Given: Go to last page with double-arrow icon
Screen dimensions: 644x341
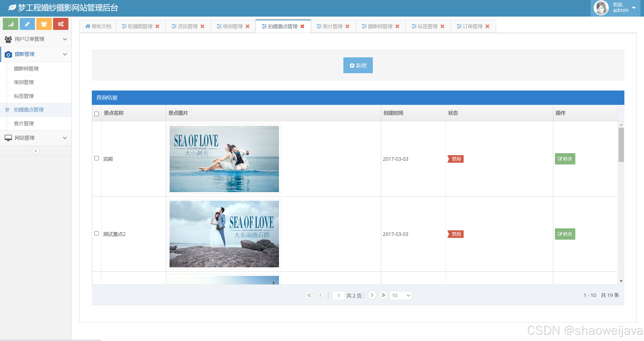Looking at the screenshot, I should click(x=383, y=295).
